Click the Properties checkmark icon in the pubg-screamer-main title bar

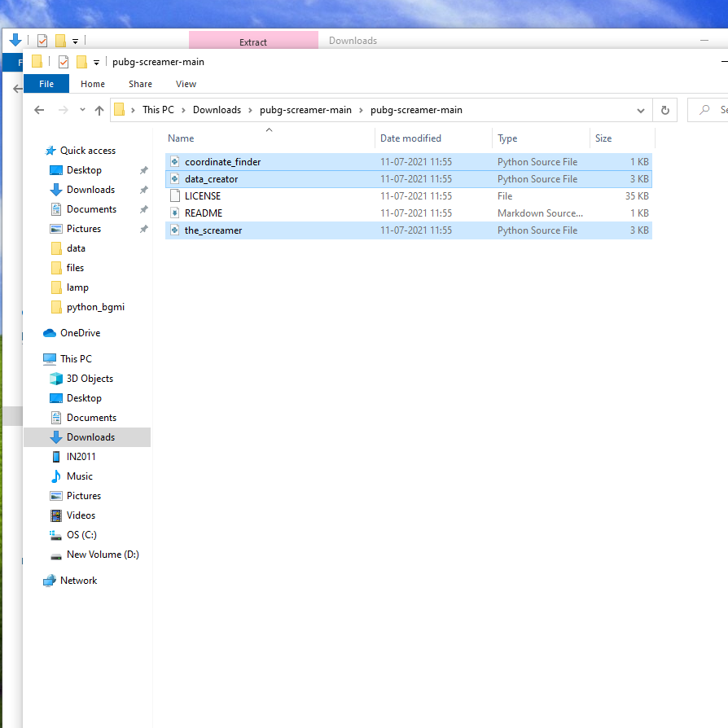click(64, 62)
